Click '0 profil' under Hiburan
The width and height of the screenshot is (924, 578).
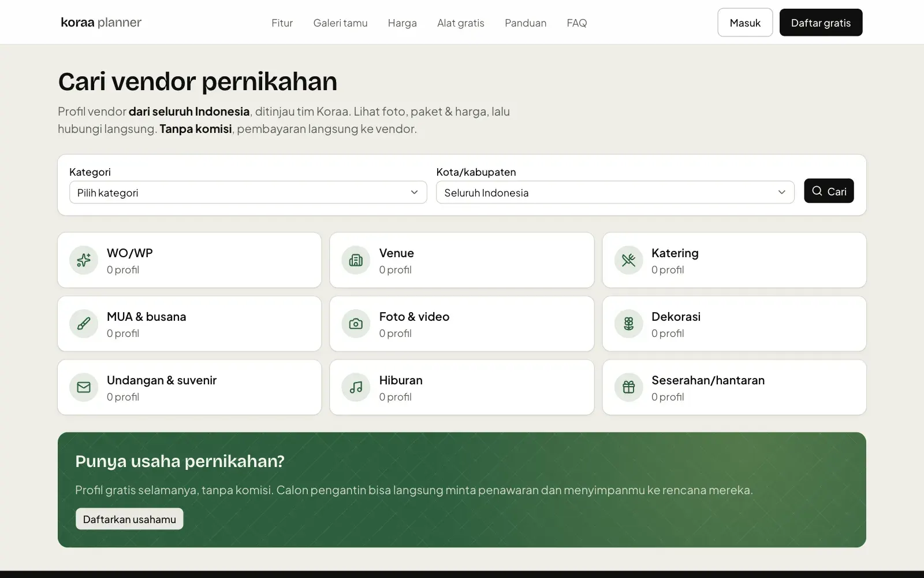point(395,397)
